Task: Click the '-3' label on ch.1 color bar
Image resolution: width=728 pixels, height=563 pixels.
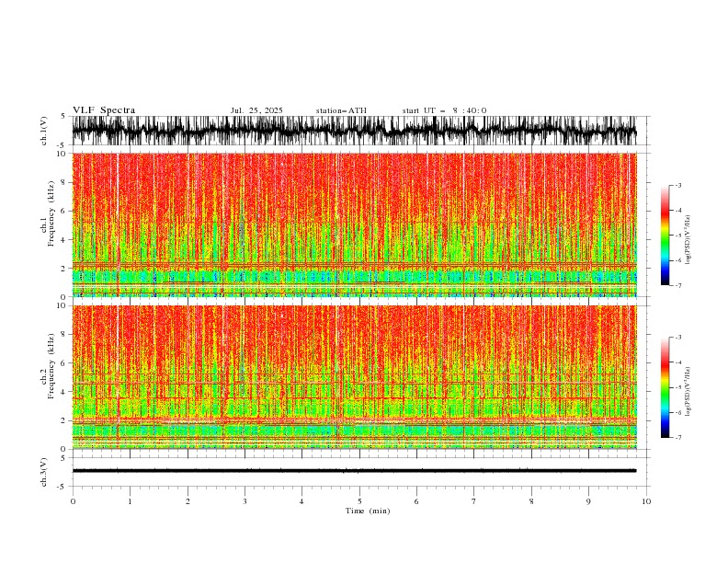Action: click(677, 185)
